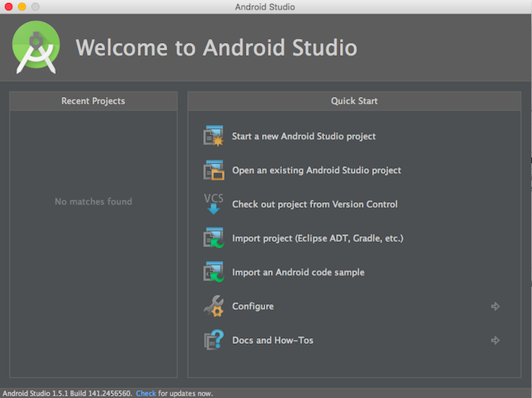Viewport: 532px width, 398px height.
Task: Choose 'Check out project from Version Control' text
Action: point(315,205)
